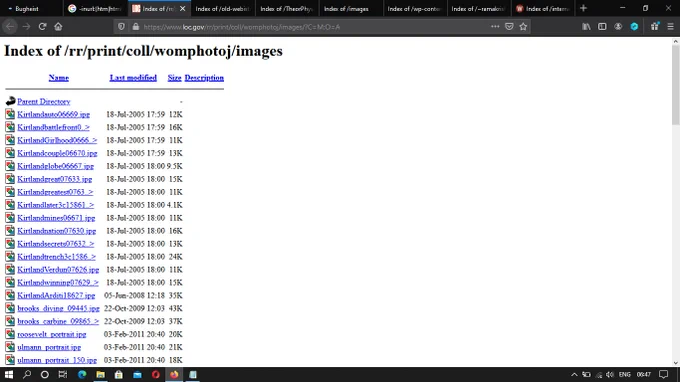Open the blue extension icon

[634, 26]
